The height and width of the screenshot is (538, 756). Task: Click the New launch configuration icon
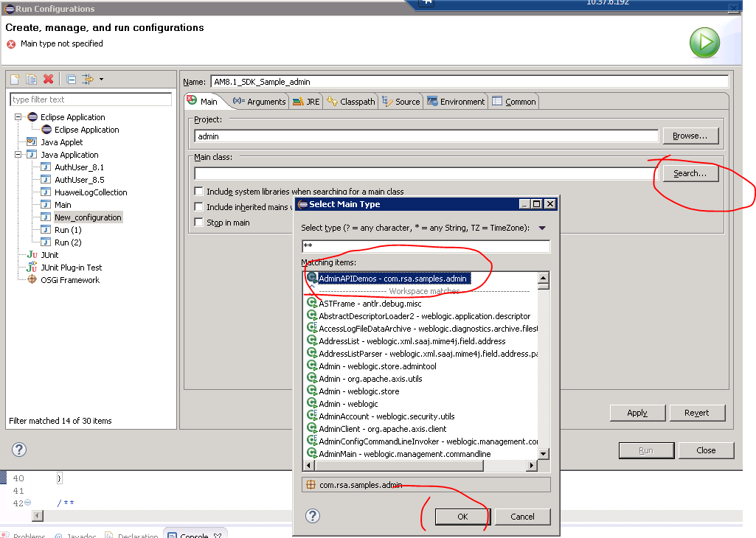[x=15, y=80]
